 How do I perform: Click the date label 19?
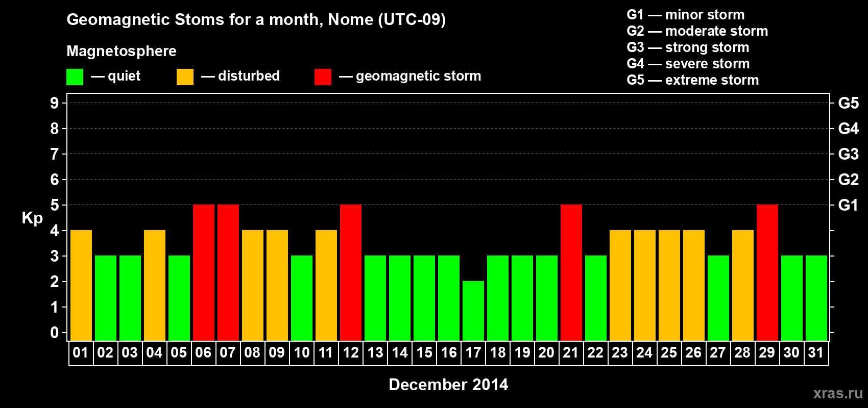click(522, 352)
